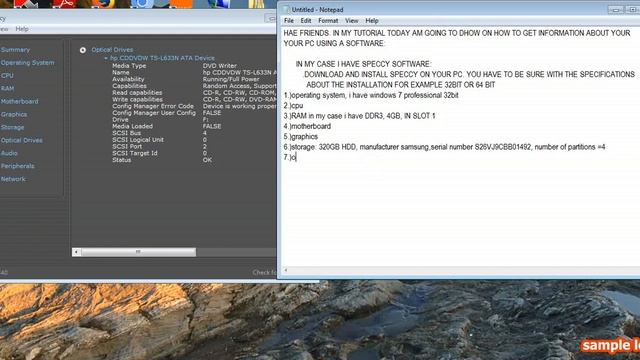The height and width of the screenshot is (360, 640).
Task: Place cursor in Notepad line starting 'HAE FRIENDS'
Action: [x=457, y=33]
